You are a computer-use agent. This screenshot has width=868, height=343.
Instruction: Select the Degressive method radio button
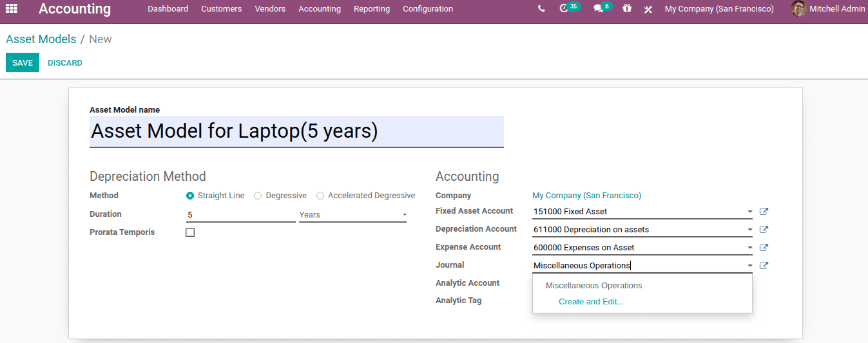[258, 196]
